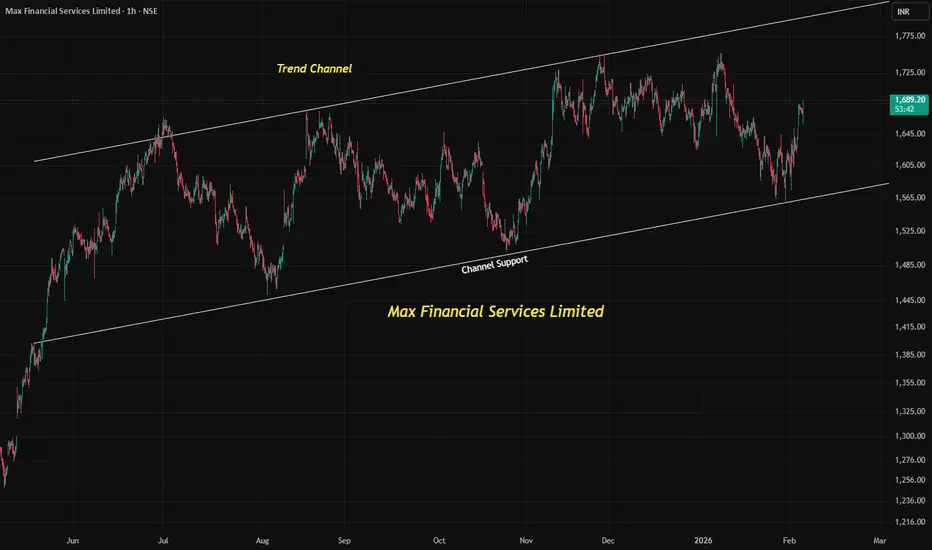Select the yellow 'Trend Channel' annotation
The height and width of the screenshot is (550, 932).
pos(314,68)
